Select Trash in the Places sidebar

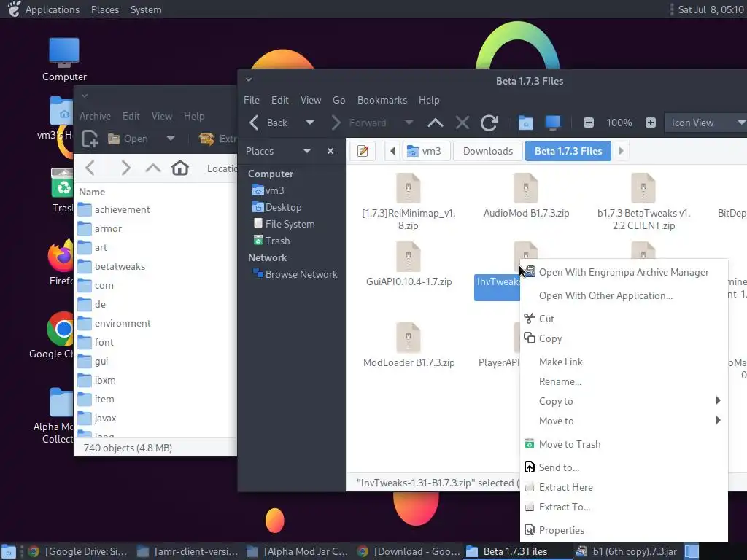tap(277, 241)
